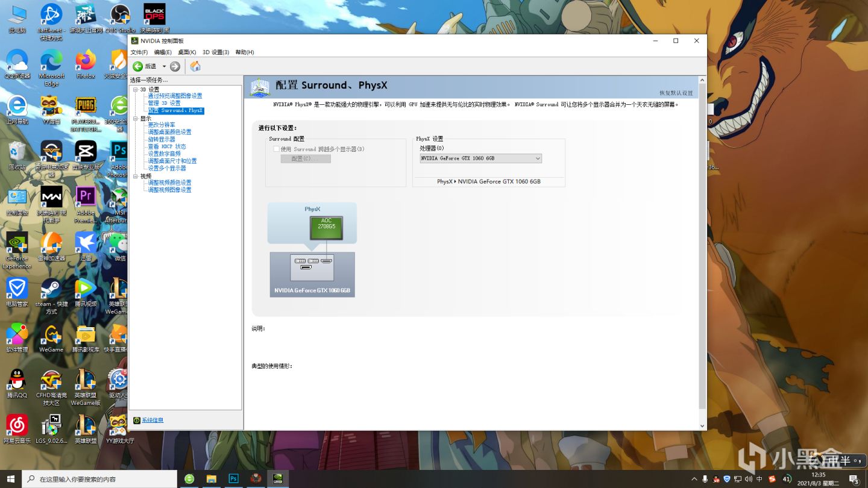Open Firefox desktop shortcut
This screenshot has width=868, height=488.
pyautogui.click(x=86, y=64)
